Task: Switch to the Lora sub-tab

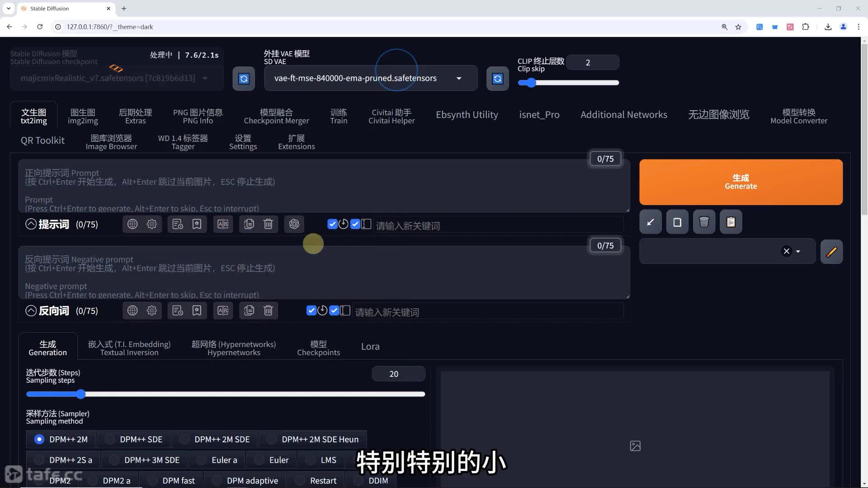Action: 370,347
